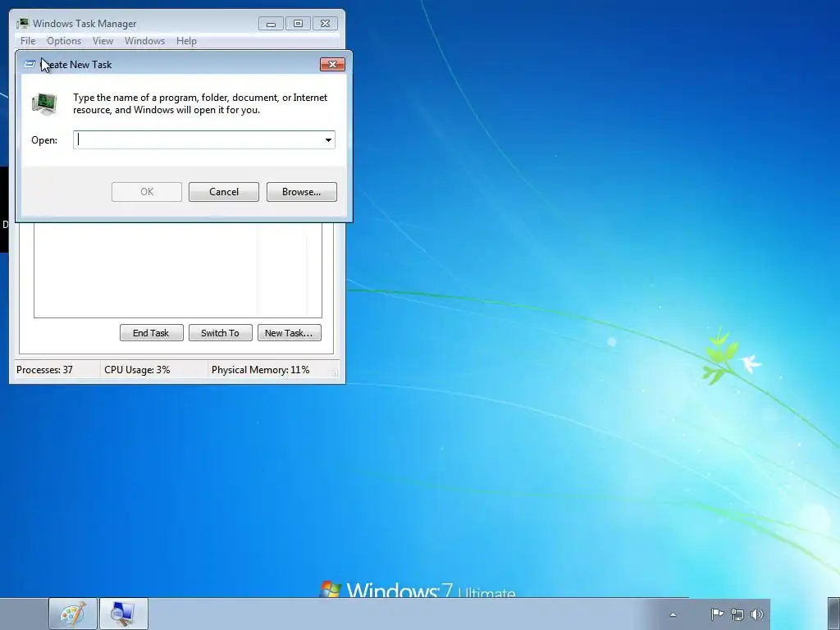Open the Options menu in Task Manager

coord(64,41)
